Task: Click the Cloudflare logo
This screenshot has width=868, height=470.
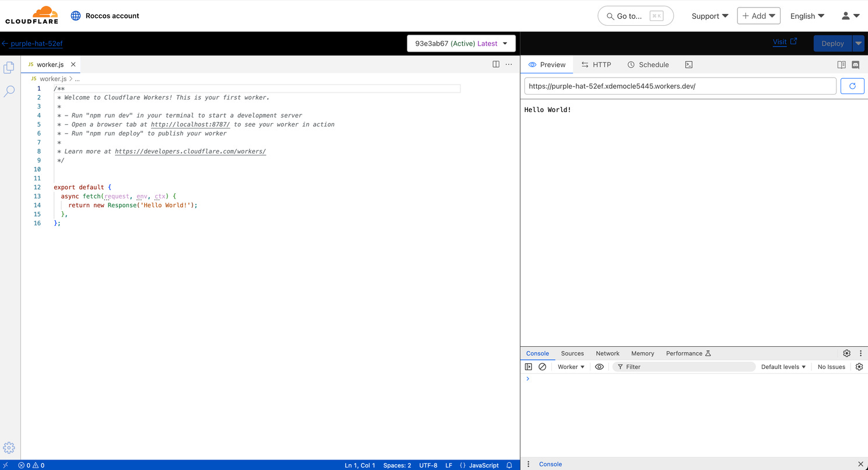Action: click(x=32, y=16)
